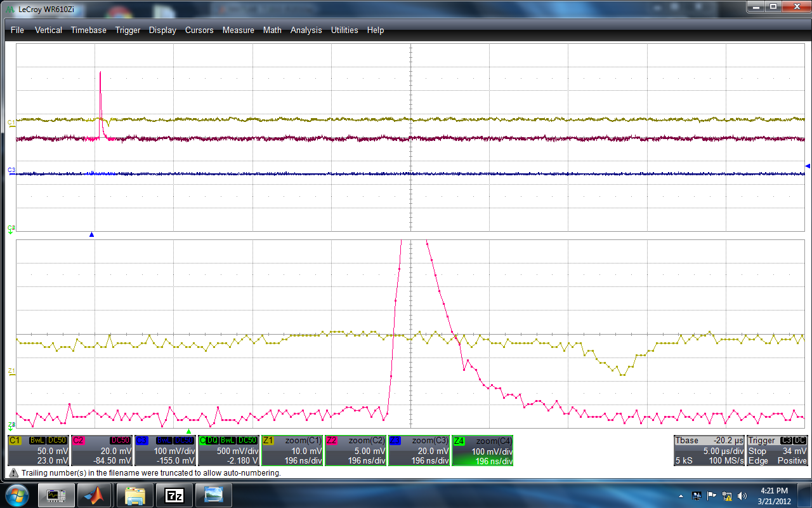
Task: Click the display monitor tray icon
Action: tap(697, 495)
